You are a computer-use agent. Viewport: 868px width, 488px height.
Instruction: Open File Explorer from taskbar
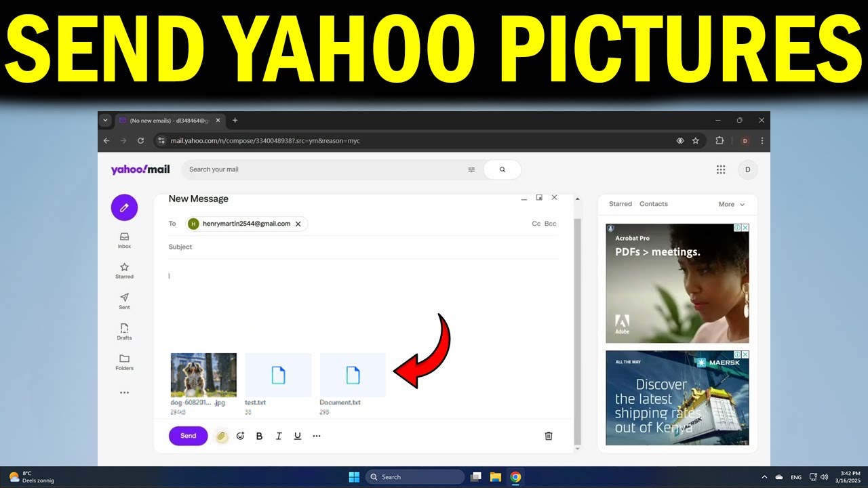496,477
